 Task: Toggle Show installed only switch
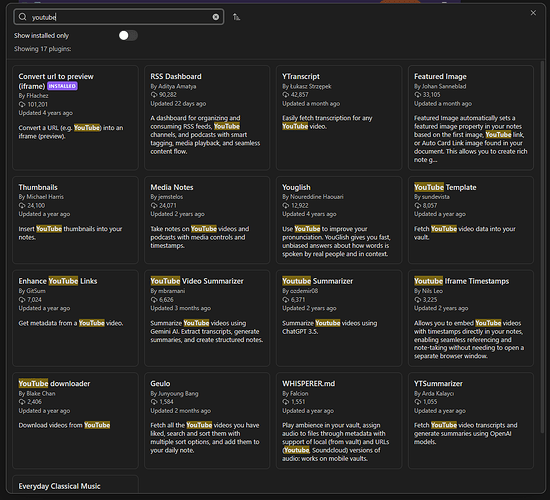click(128, 35)
